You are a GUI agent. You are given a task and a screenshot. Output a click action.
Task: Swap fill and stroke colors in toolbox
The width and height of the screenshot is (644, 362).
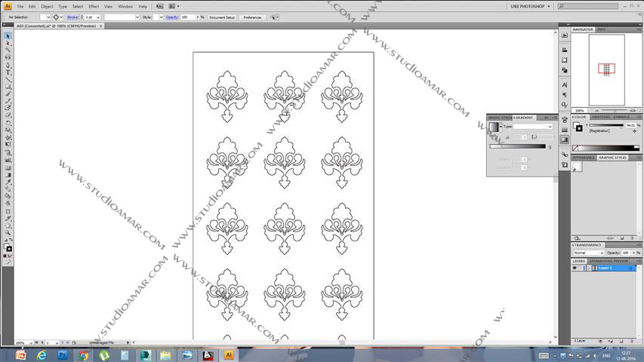click(11, 240)
